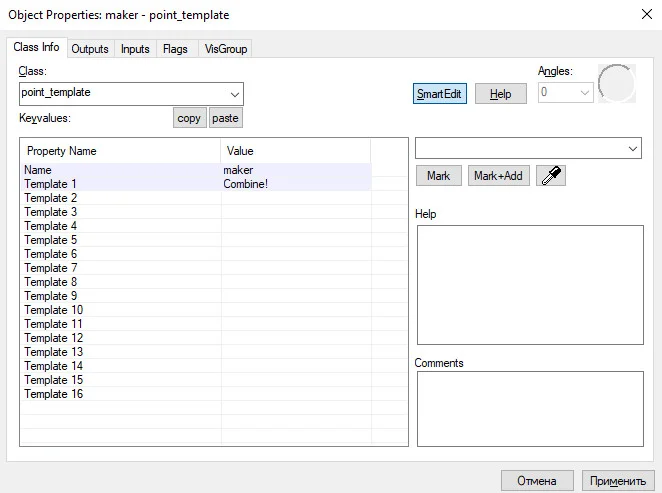Select the Template 7 row

(197, 268)
